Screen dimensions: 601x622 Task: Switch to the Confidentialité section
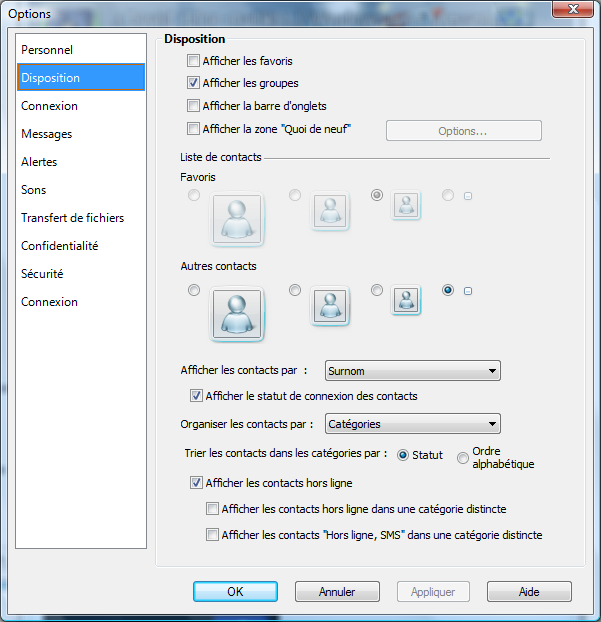point(60,246)
